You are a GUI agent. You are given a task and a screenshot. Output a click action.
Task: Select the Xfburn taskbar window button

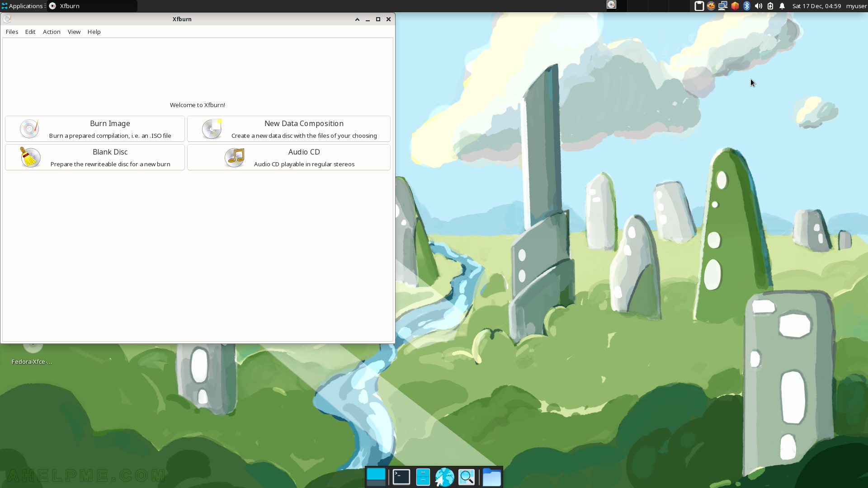point(92,6)
